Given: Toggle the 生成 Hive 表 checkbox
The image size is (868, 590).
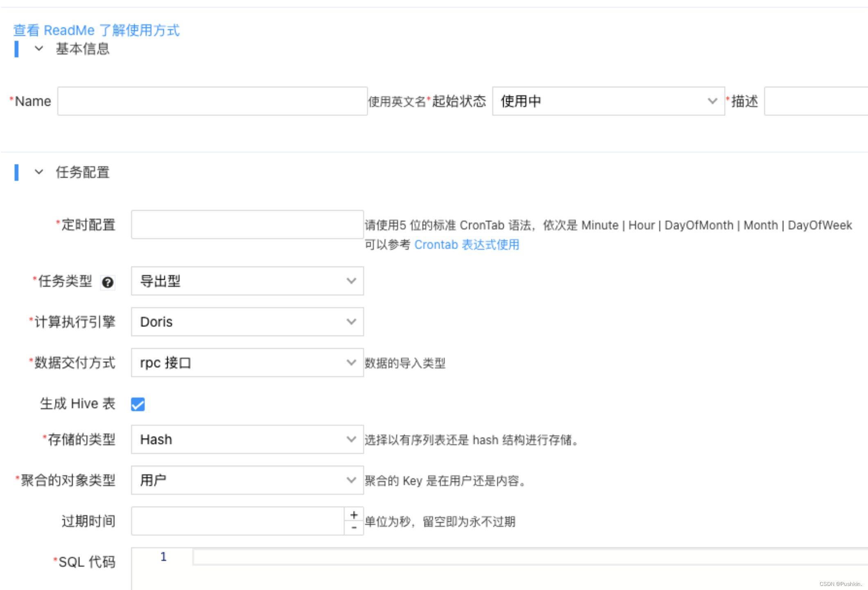Looking at the screenshot, I should (138, 404).
